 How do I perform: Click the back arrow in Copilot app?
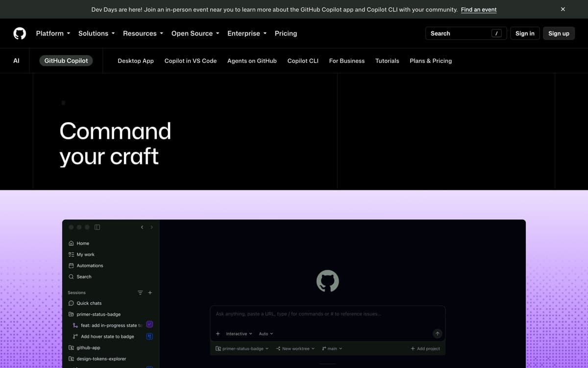[x=142, y=227]
